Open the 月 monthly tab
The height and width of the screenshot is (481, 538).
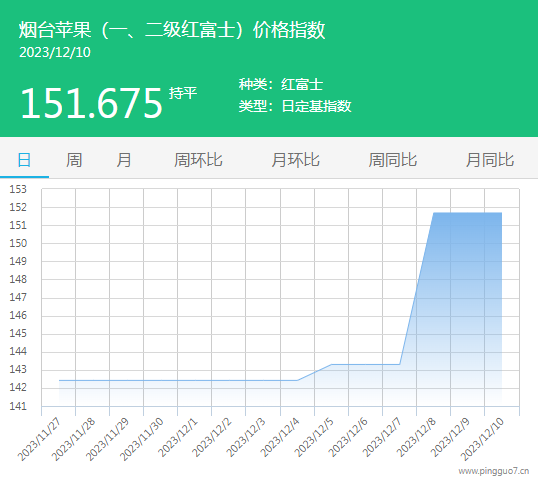124,160
